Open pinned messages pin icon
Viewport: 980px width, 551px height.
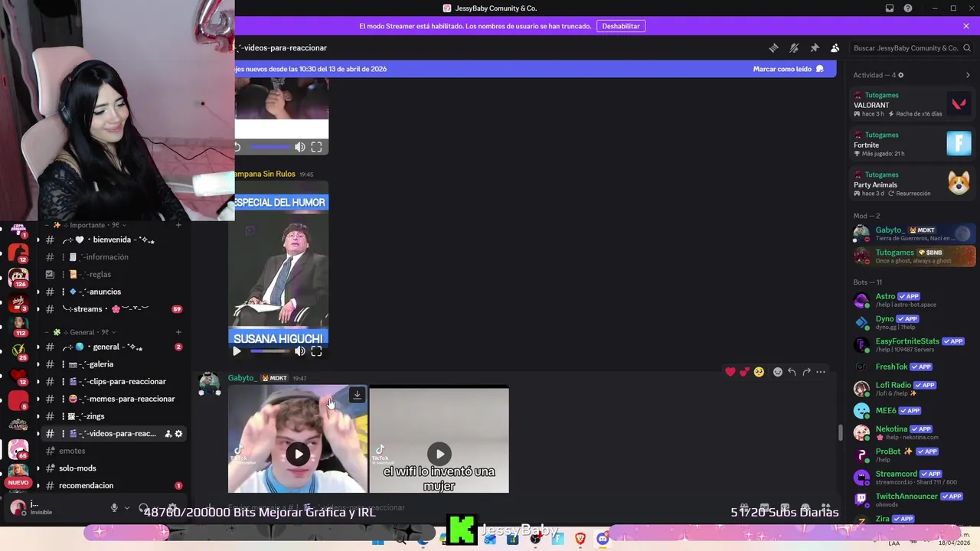[815, 47]
